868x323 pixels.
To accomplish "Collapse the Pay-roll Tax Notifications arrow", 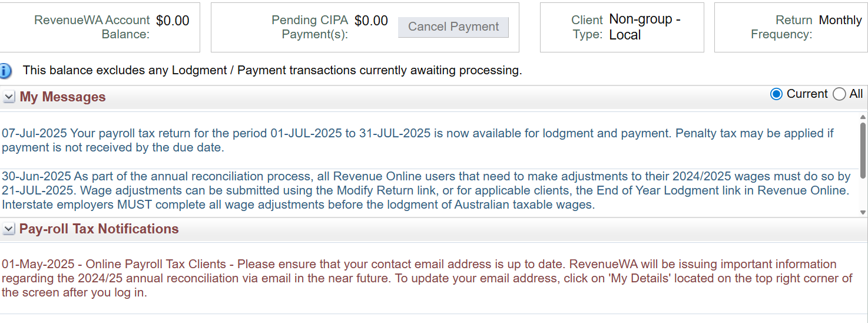I will pos(8,229).
